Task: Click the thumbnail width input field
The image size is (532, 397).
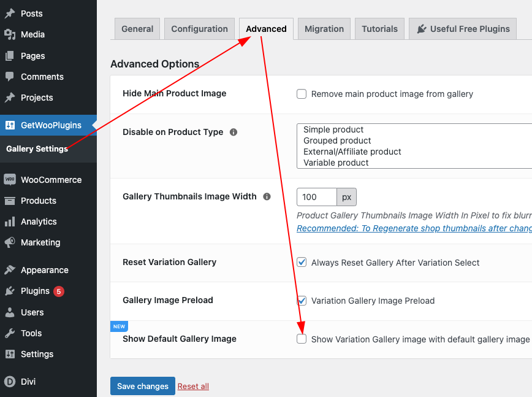Action: tap(317, 197)
